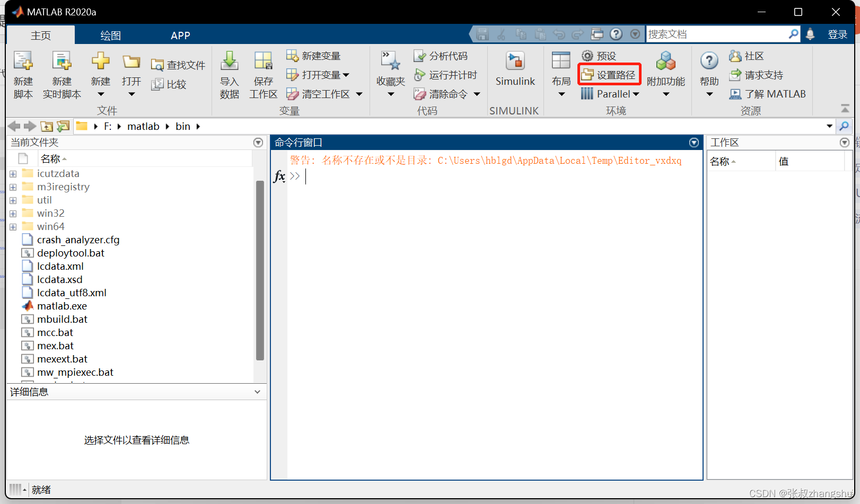Screen dimensions: 860x504
Task: Sort files by 名称 column header
Action: [144, 159]
